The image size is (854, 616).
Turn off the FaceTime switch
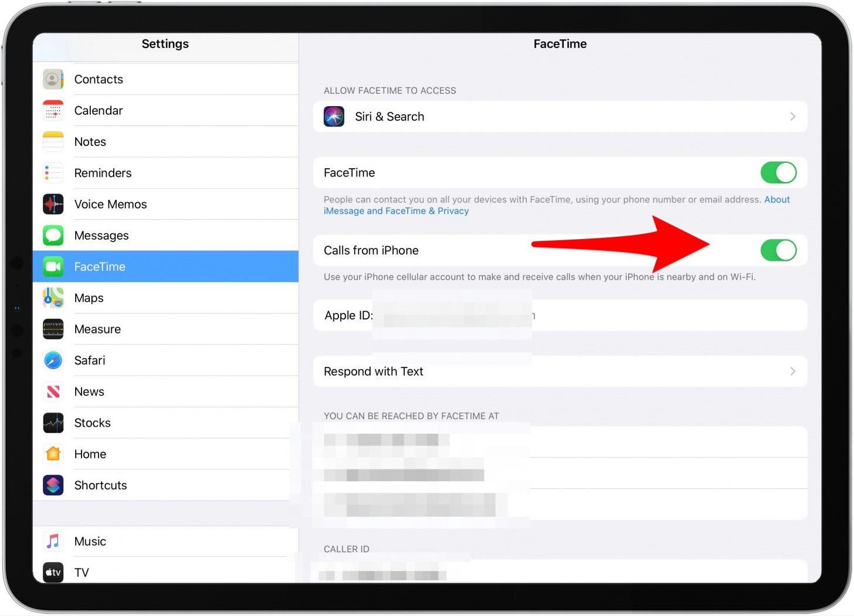coord(778,172)
